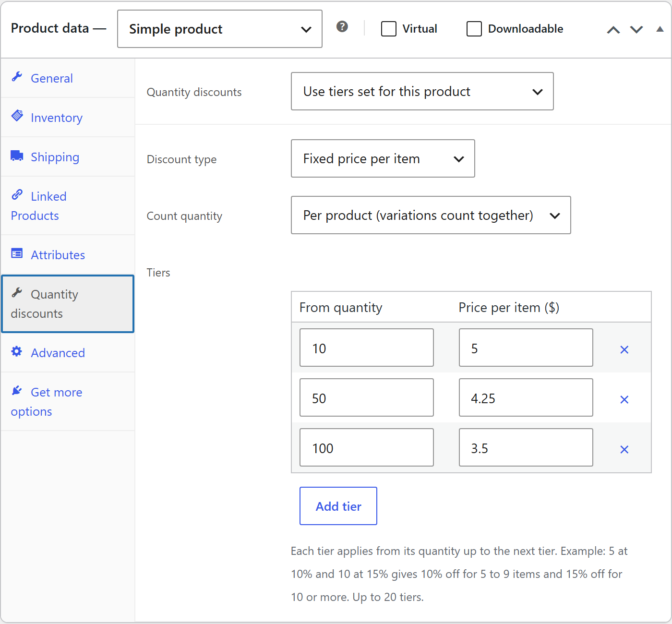Open the Get more options tab
Viewport: 672px width, 624px height.
coord(68,402)
